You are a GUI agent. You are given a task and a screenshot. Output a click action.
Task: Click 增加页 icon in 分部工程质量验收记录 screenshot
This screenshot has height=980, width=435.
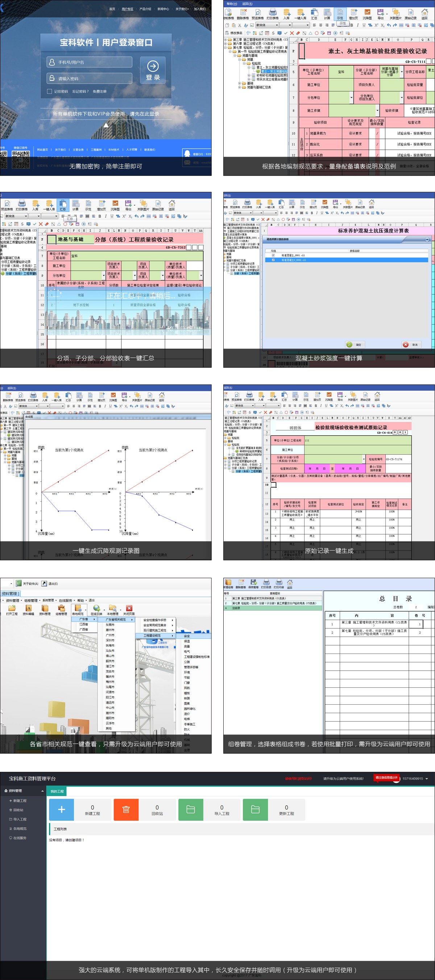pyautogui.click(x=101, y=205)
